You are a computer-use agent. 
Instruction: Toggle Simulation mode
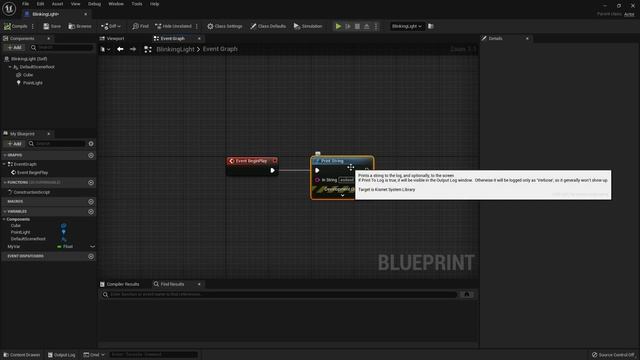point(308,26)
